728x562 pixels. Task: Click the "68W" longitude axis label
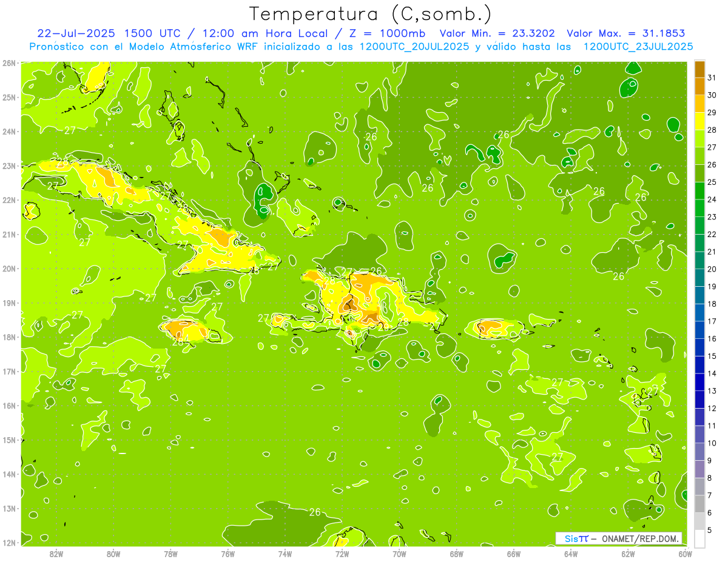pos(457,554)
